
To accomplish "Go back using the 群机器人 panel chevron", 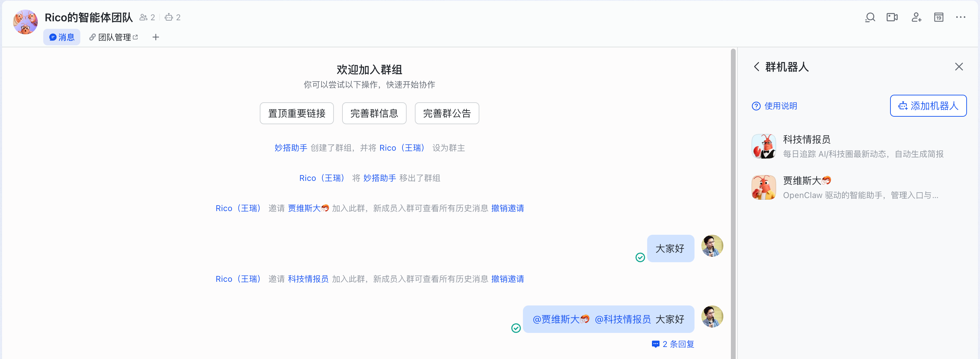I will (x=756, y=67).
